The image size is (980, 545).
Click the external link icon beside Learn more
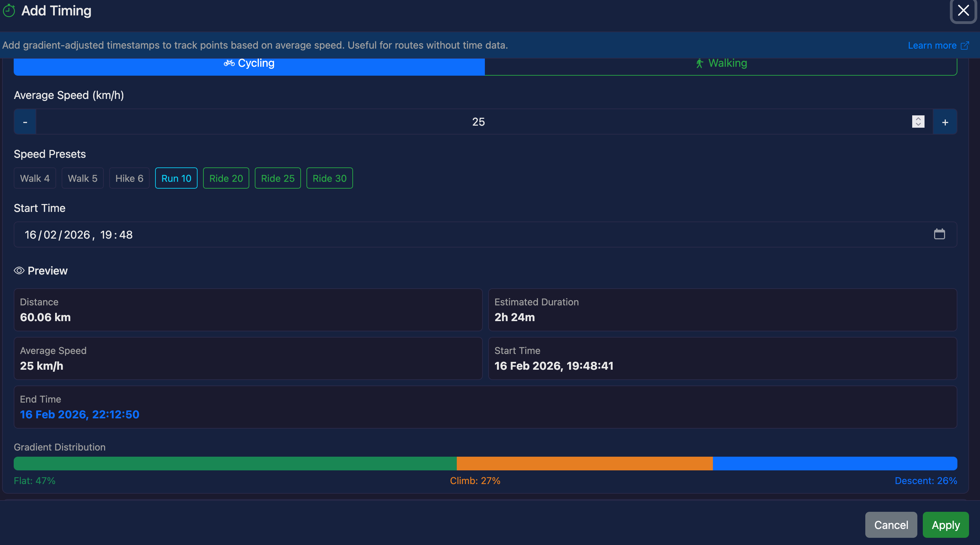click(966, 45)
